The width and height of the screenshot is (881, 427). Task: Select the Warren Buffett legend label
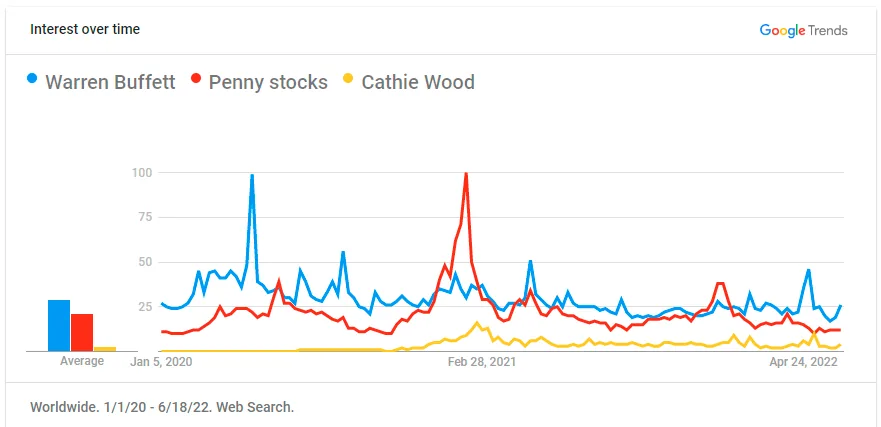(x=110, y=82)
